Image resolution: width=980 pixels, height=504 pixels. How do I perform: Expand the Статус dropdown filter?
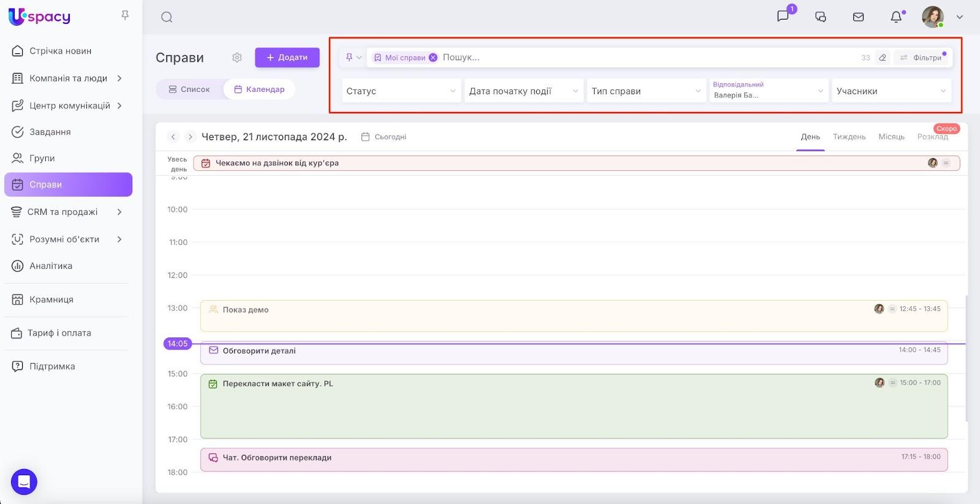[x=401, y=91]
